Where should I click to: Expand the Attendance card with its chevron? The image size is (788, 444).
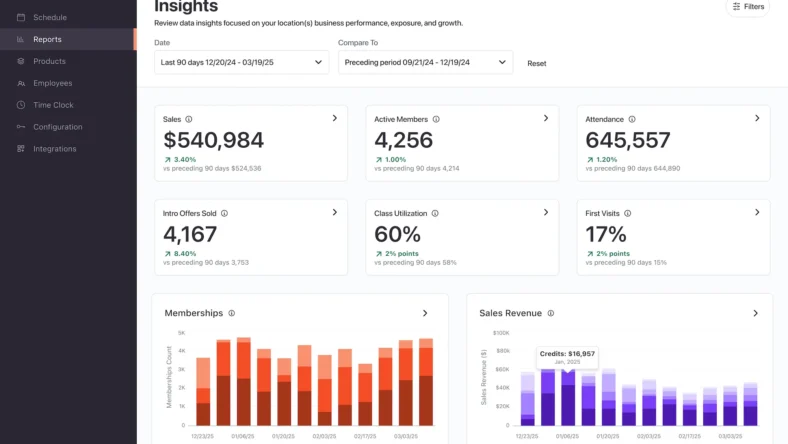[x=757, y=118]
